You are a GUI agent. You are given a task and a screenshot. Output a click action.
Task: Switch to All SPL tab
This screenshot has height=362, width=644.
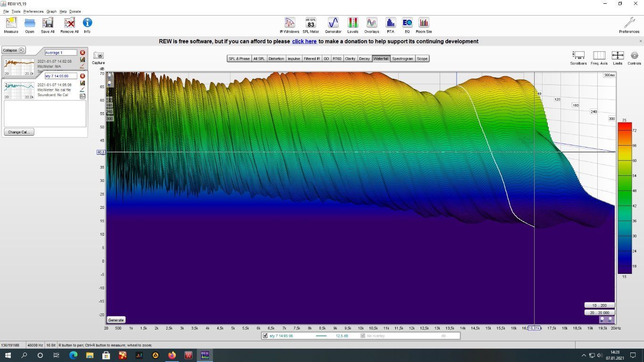coord(259,59)
